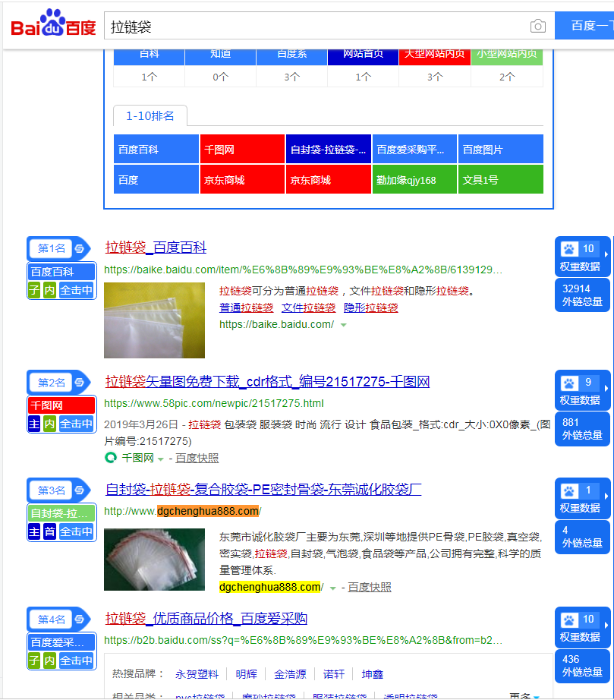
Task: Expand dropdown arrow after baike.baidu.com URL
Action: pyautogui.click(x=344, y=325)
